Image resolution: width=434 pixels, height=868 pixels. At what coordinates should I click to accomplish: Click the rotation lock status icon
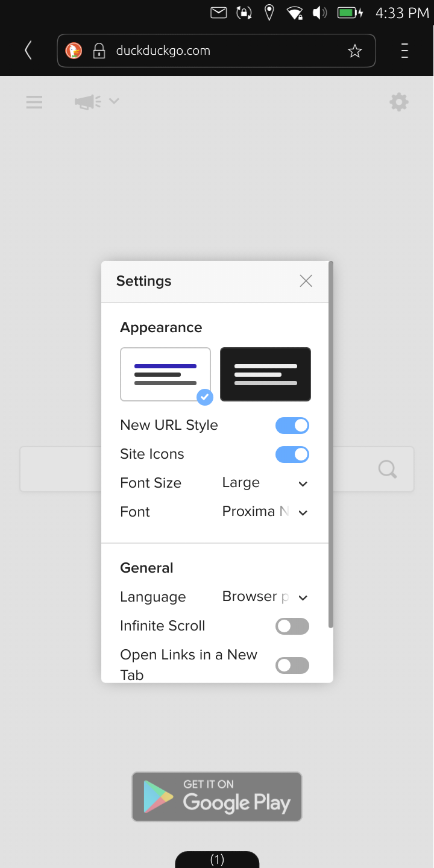[244, 12]
